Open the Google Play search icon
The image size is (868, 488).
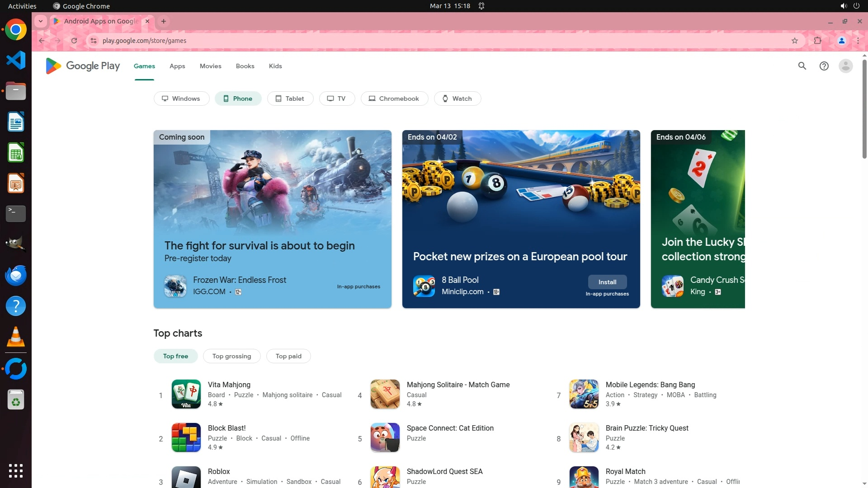pos(802,66)
